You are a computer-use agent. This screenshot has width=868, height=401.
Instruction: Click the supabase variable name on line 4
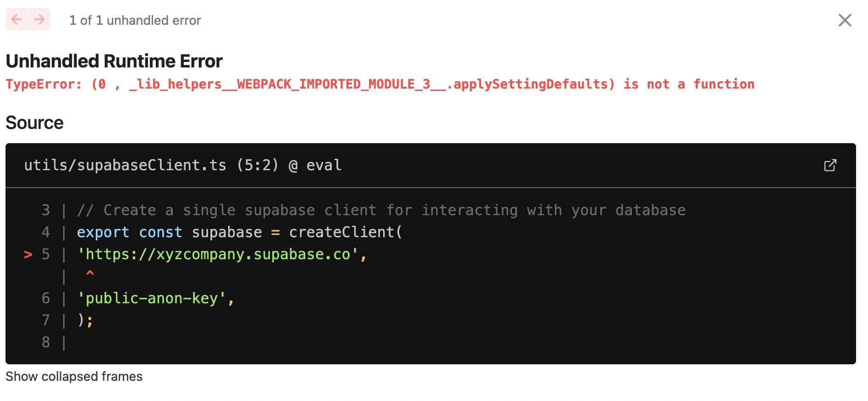coord(227,233)
